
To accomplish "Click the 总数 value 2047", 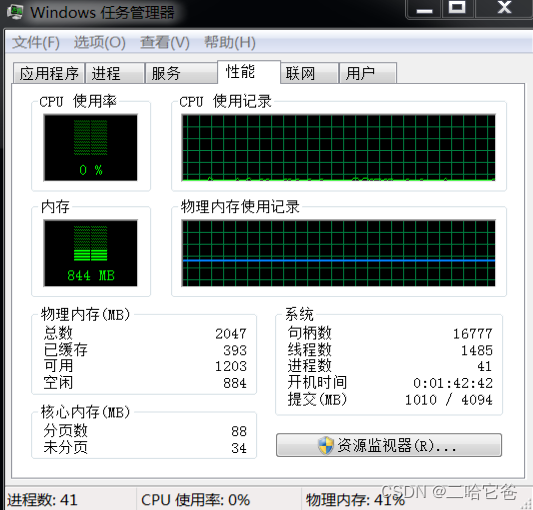I will (x=231, y=334).
